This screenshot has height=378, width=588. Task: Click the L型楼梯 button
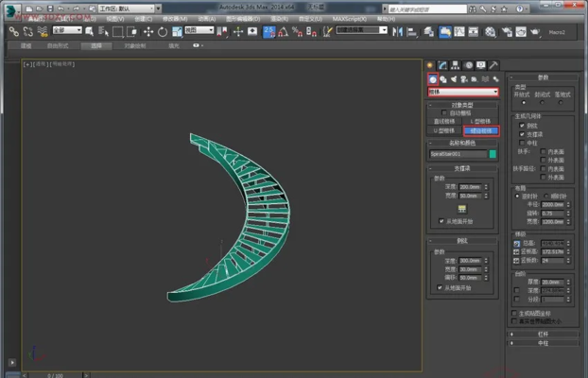479,121
